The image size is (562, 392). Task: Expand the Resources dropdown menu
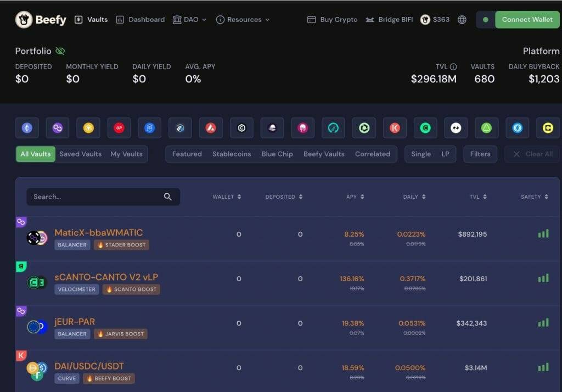coord(243,20)
